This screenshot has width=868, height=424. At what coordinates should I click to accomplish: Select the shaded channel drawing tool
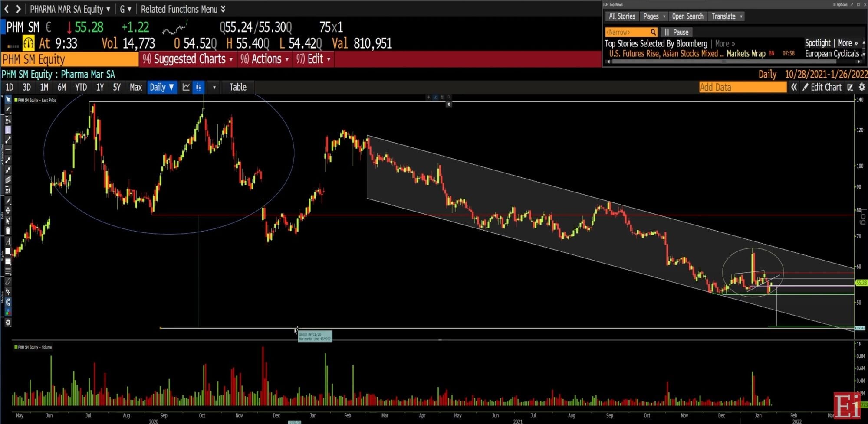pos(8,180)
